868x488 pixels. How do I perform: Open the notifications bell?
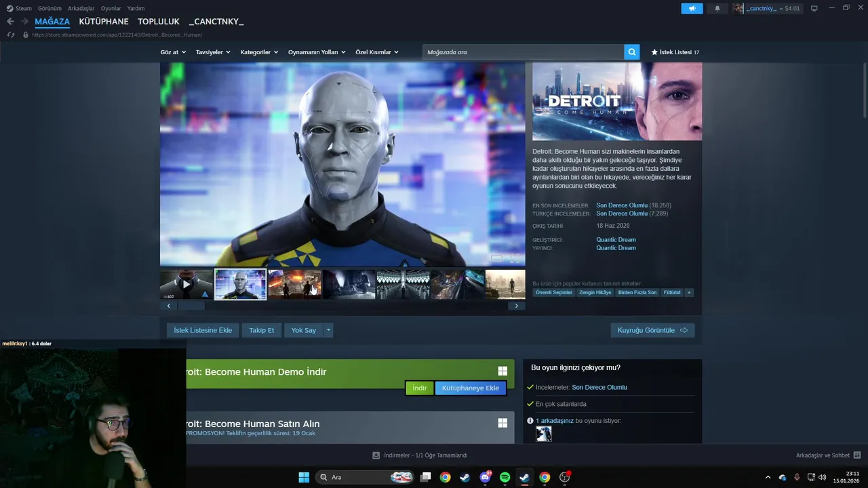(x=717, y=9)
